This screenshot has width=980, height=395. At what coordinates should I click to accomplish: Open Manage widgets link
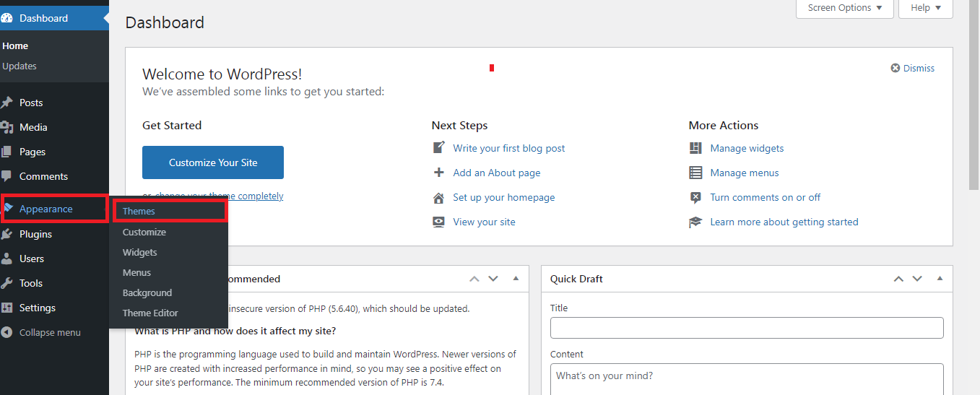point(747,148)
